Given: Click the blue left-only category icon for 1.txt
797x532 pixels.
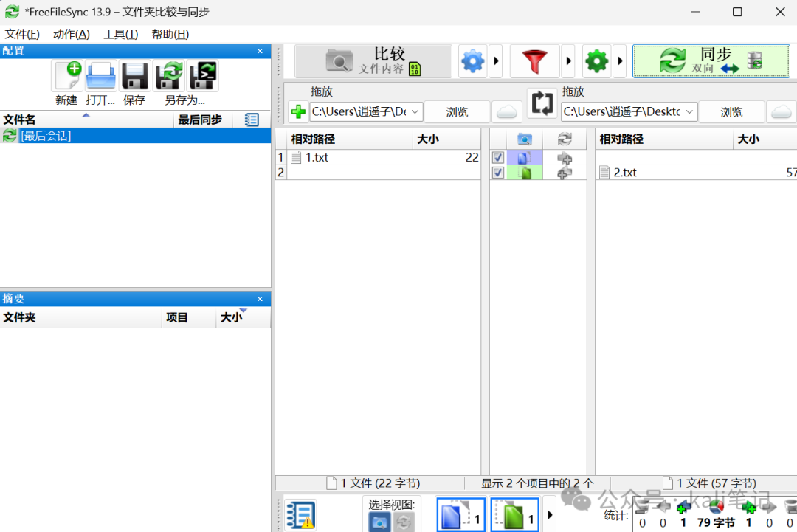Looking at the screenshot, I should point(525,157).
